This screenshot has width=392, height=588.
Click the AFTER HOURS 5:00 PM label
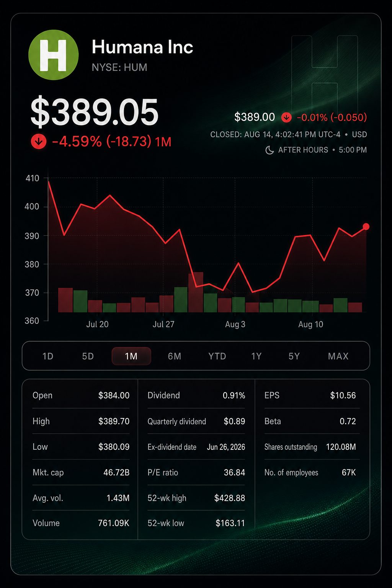(322, 150)
